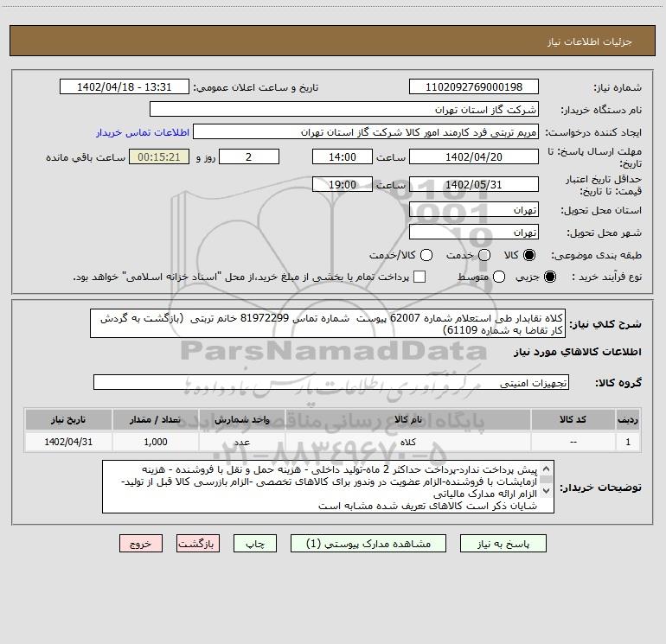This screenshot has width=666, height=644.
Task: Click the تعداد / مقدار column header
Action: [x=155, y=419]
